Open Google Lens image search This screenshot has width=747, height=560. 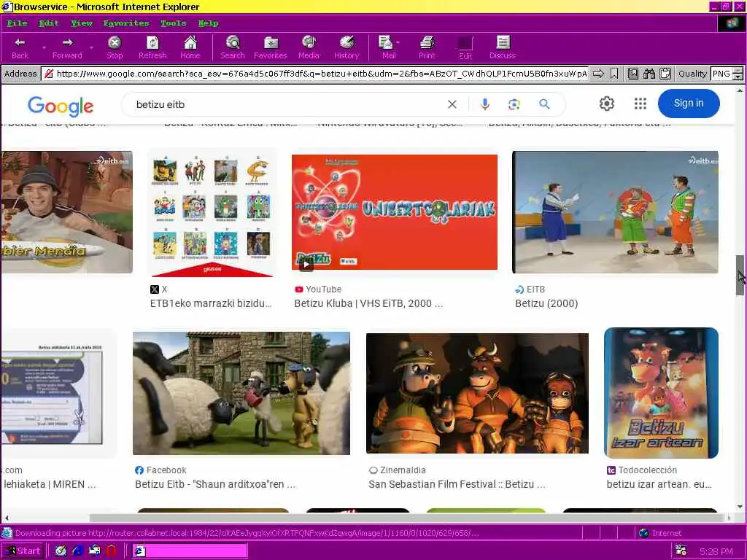(x=514, y=104)
